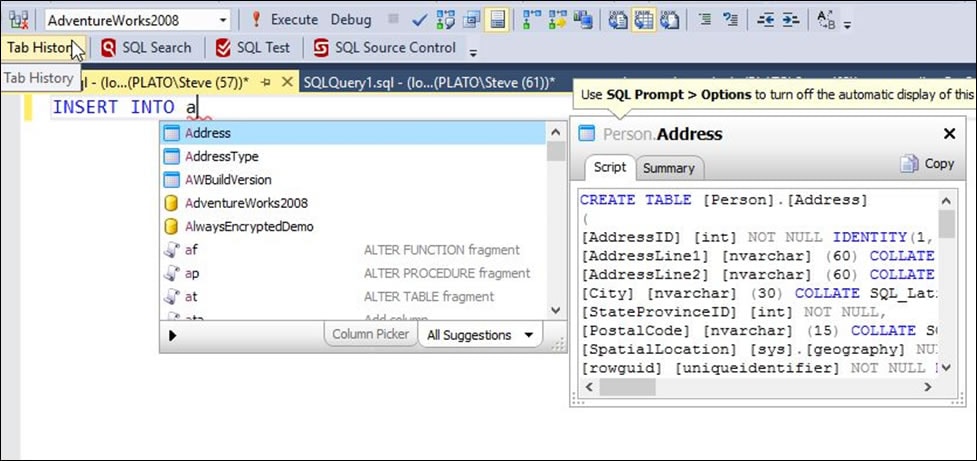The height and width of the screenshot is (461, 977).
Task: Click the suggestion list scrollbar
Action: click(554, 220)
